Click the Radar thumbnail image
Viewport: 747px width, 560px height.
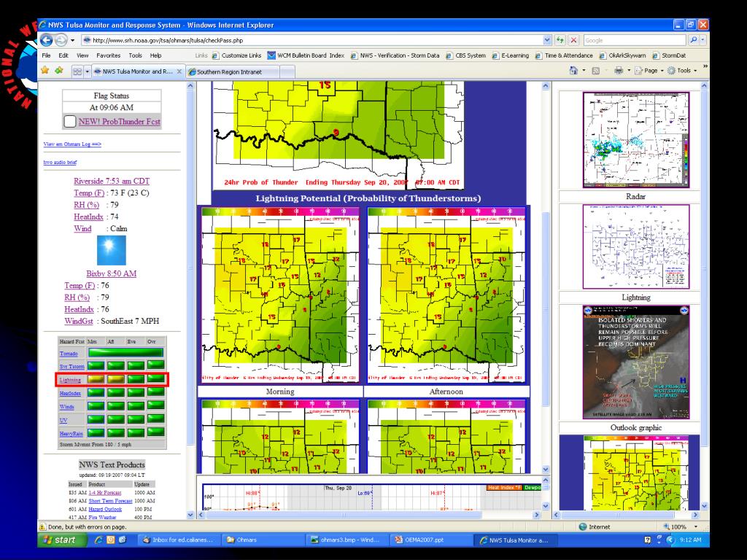click(636, 140)
